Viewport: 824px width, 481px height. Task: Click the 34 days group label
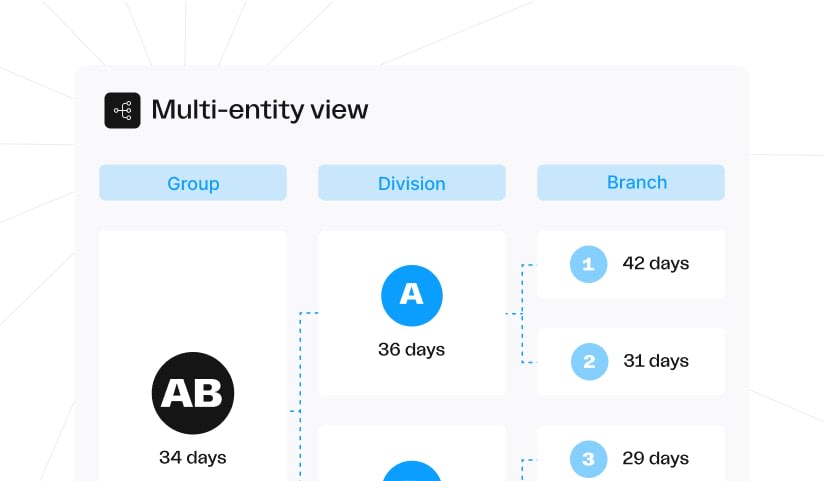[x=193, y=457]
